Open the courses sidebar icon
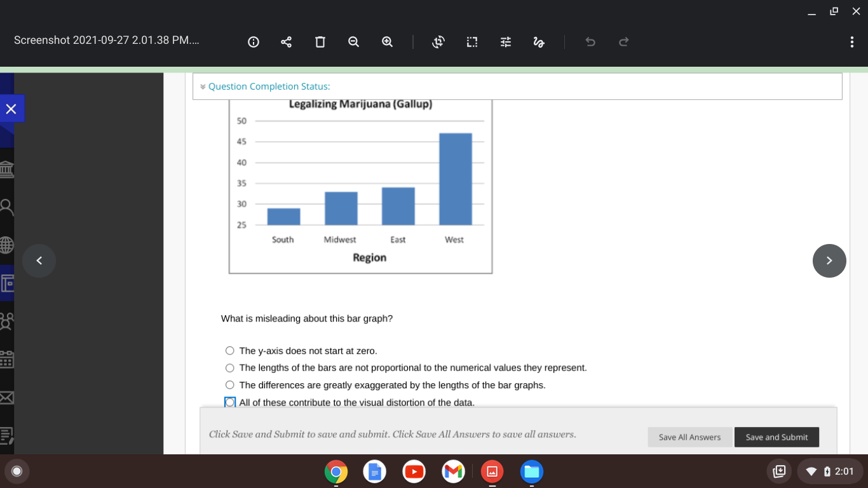 6,283
